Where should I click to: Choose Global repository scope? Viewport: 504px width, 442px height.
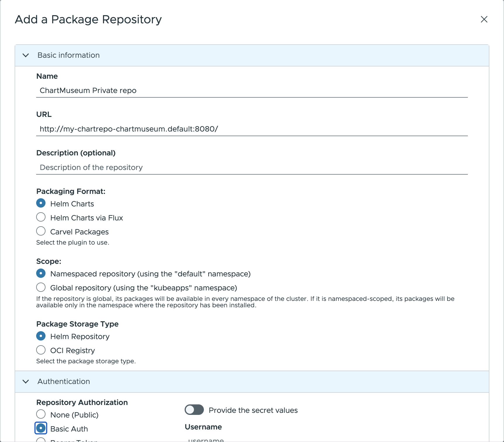pyautogui.click(x=41, y=287)
